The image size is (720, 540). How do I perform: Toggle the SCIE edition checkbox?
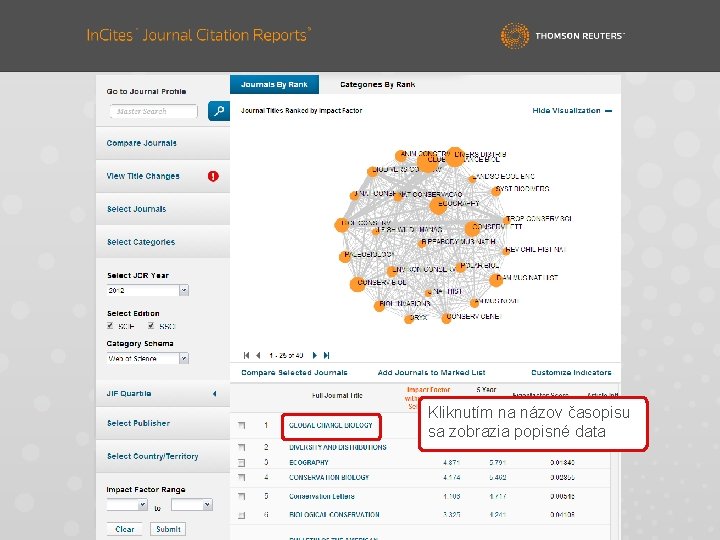[x=110, y=326]
